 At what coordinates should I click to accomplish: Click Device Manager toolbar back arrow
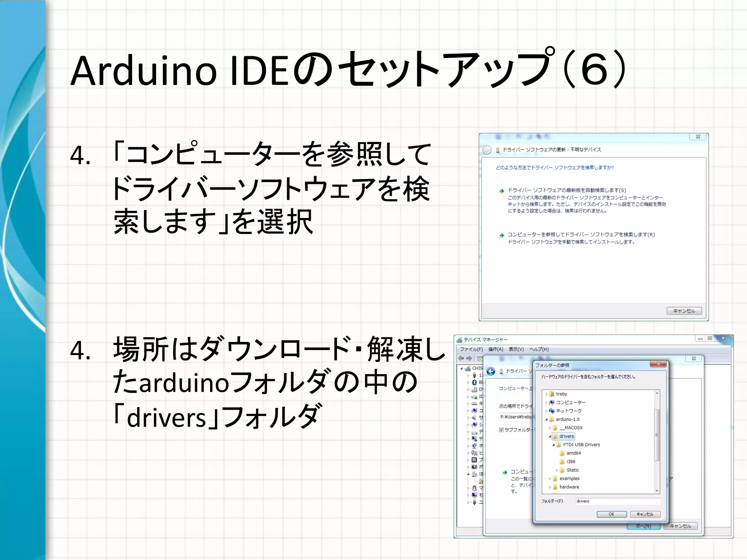[x=461, y=358]
